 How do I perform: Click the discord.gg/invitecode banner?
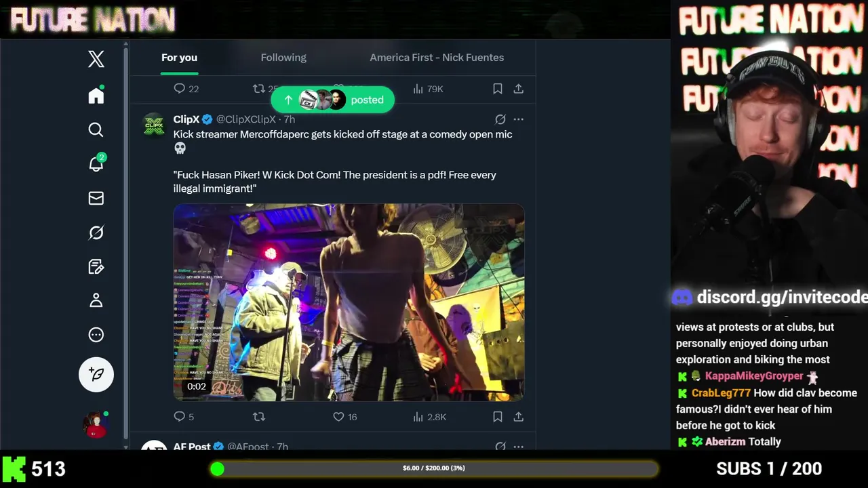[770, 297]
